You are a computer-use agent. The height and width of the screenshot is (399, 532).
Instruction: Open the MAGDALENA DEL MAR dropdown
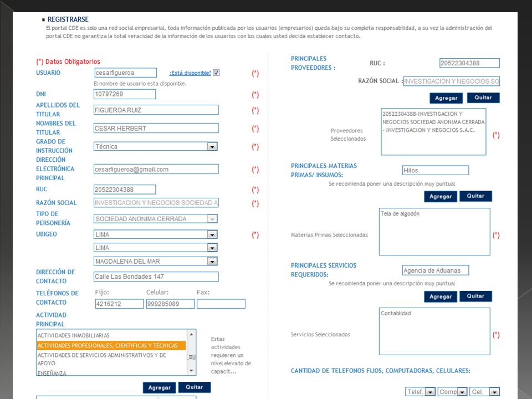click(x=155, y=261)
